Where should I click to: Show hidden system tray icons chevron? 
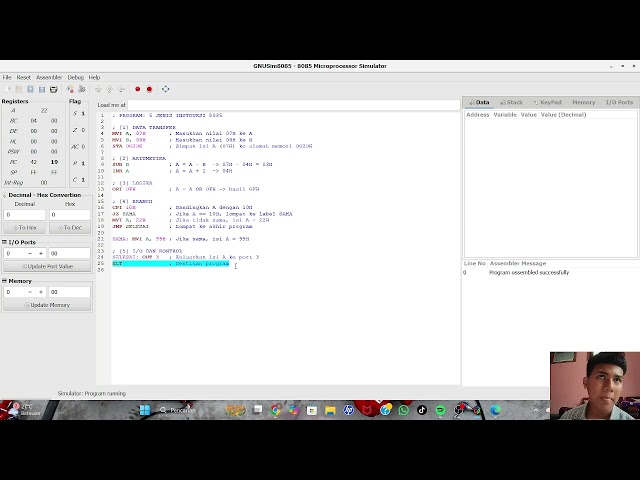[x=536, y=410]
